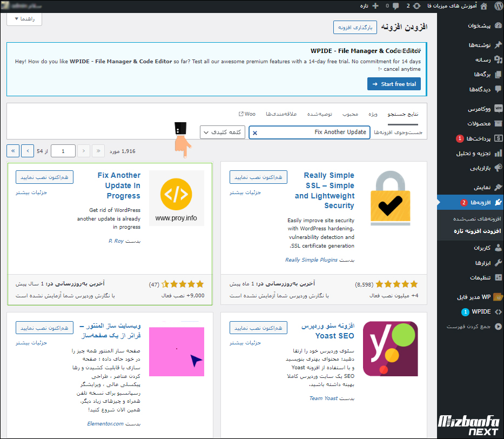Viewport: 504px width, 439px height.
Task: Click the plus icon for new content
Action: click(x=375, y=6)
